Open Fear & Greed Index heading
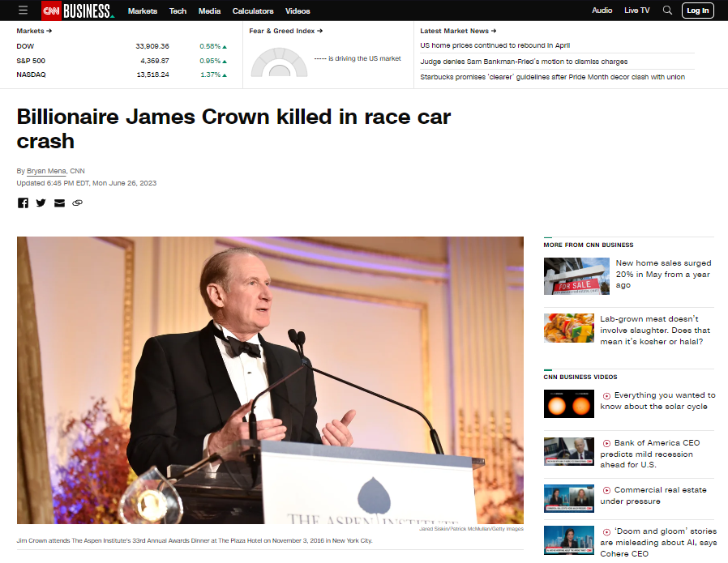 click(x=285, y=31)
